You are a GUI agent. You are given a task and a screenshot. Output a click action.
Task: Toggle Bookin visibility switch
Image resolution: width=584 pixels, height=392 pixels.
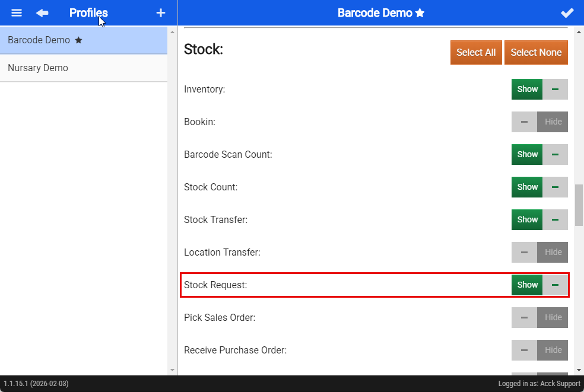point(539,122)
